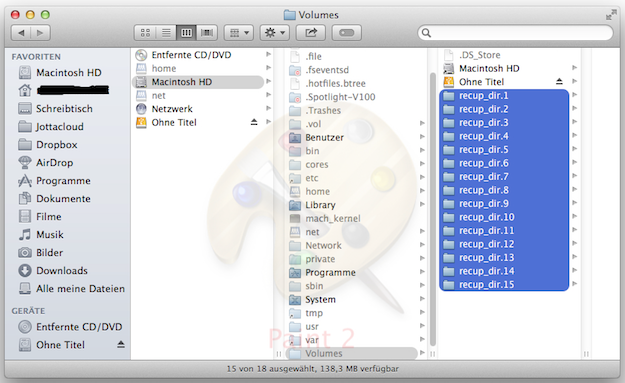The image size is (625, 383).
Task: Open Alle meine Dateien in sidebar
Action: 72,288
